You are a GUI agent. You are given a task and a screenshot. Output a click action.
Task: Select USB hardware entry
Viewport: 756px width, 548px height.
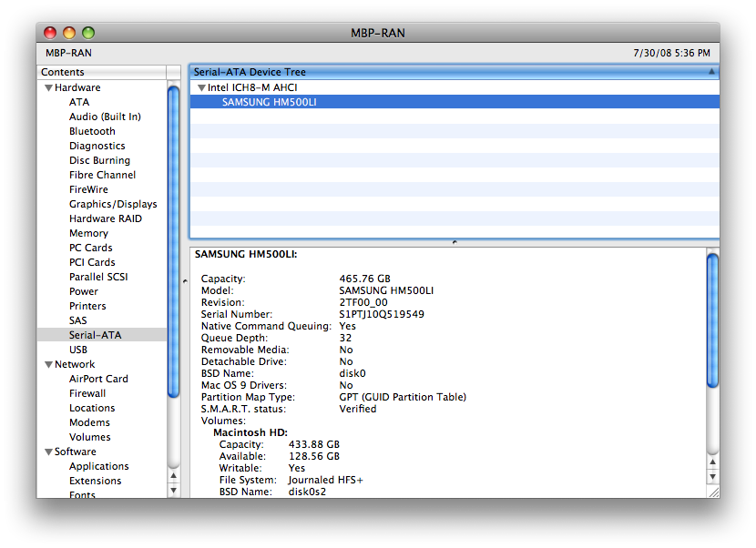[x=78, y=350]
